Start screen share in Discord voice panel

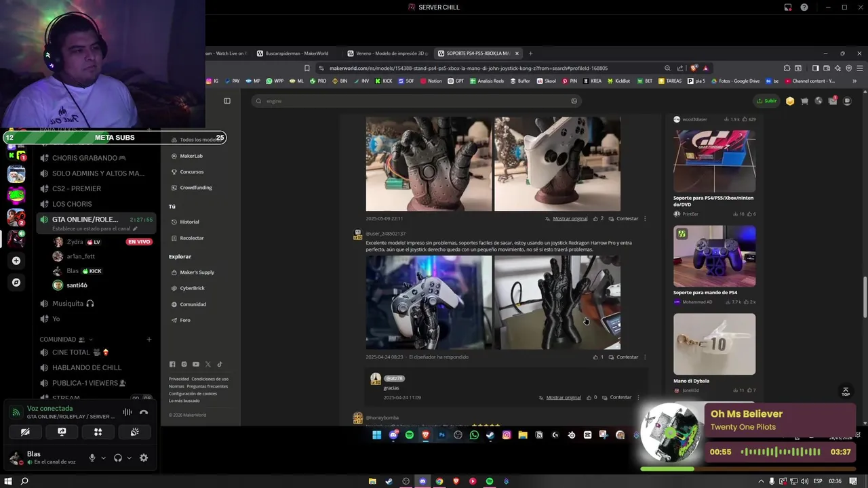coord(62,432)
